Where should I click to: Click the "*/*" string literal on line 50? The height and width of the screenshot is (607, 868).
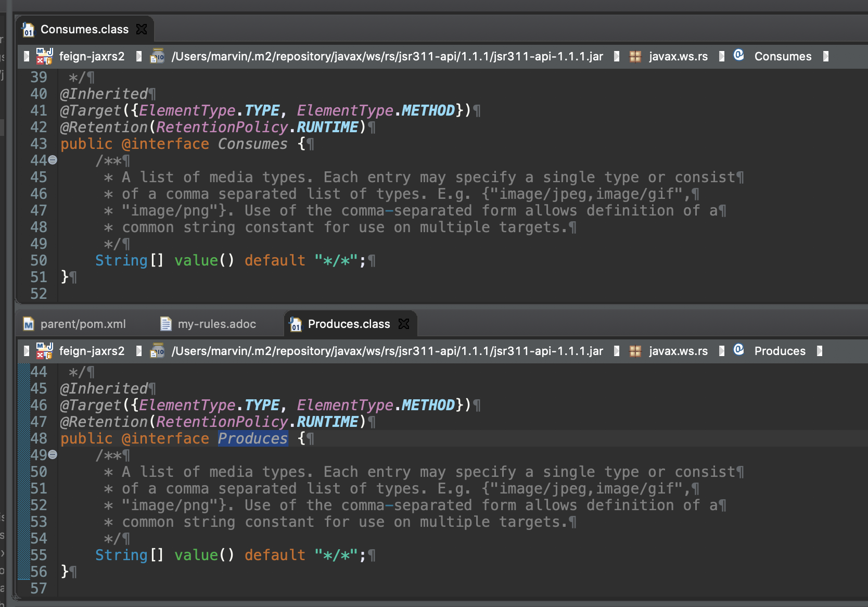336,260
